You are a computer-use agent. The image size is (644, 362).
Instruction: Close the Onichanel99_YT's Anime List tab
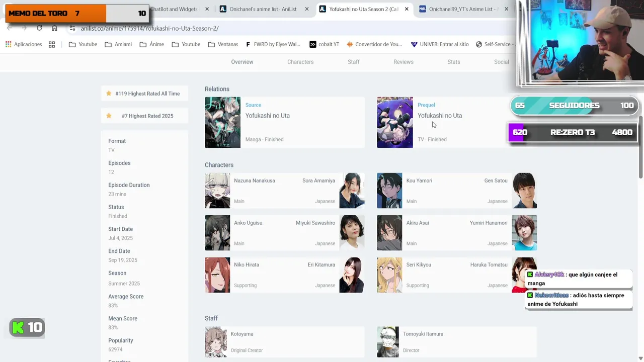point(506,9)
